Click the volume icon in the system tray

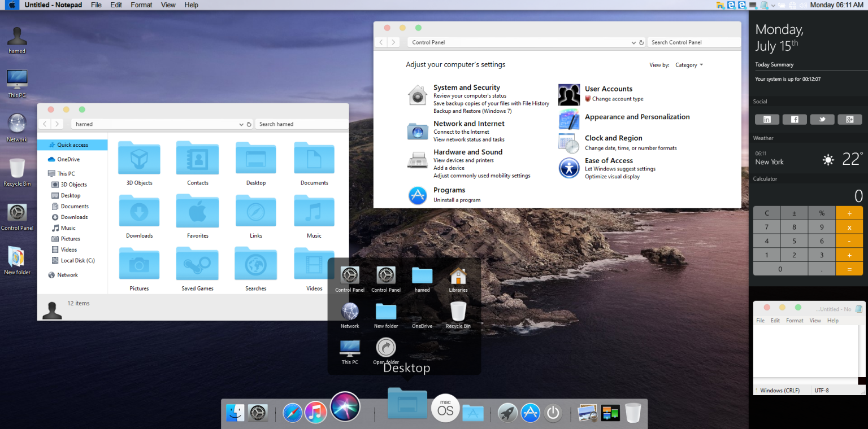pos(803,5)
